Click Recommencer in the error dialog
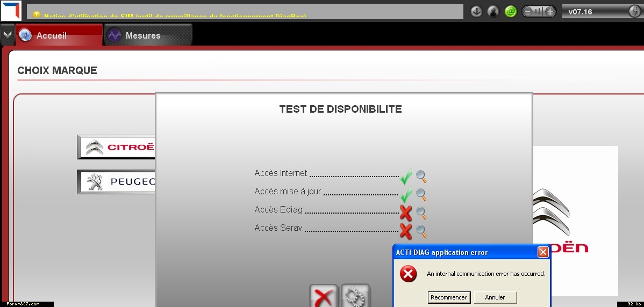The image size is (644, 307). (x=448, y=297)
